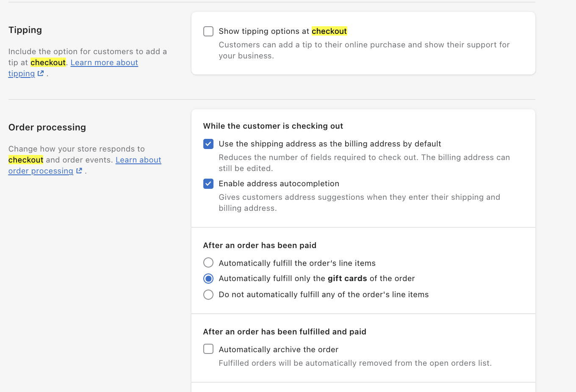This screenshot has width=576, height=392.
Task: Click the 'Automatically fulfill the order's line items' label
Action: [297, 263]
